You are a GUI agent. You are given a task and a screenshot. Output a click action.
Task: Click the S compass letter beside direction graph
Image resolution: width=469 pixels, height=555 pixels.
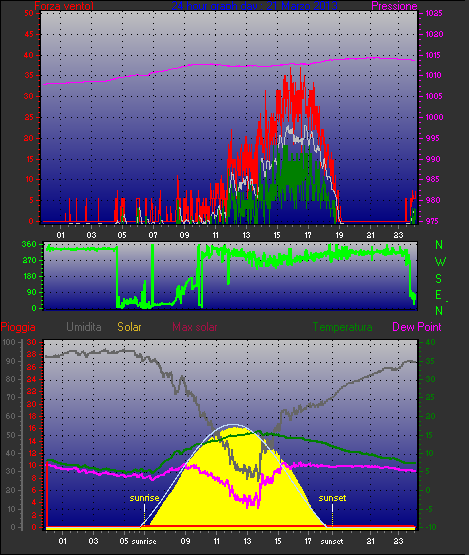439,279
